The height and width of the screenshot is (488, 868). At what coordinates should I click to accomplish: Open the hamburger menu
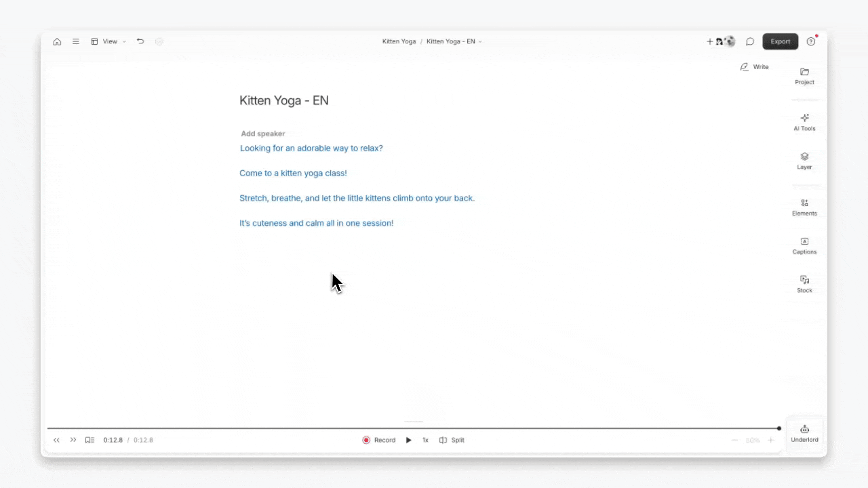76,41
